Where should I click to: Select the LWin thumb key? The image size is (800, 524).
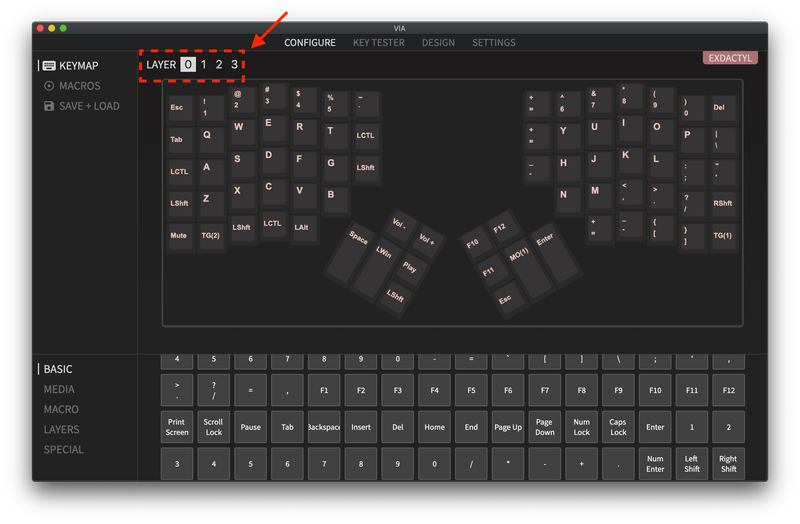[377, 268]
